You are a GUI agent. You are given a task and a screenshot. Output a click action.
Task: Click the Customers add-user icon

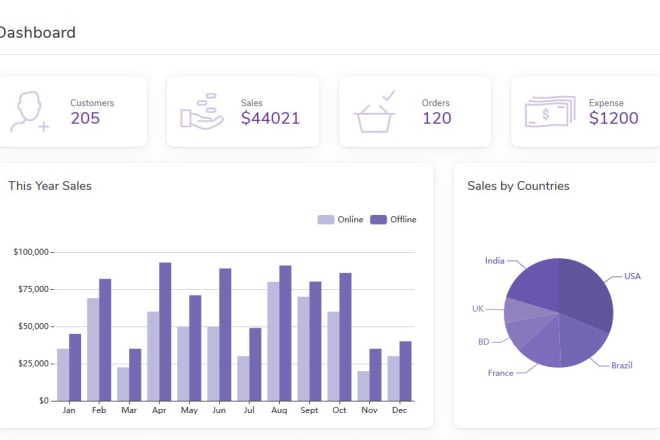tap(29, 112)
